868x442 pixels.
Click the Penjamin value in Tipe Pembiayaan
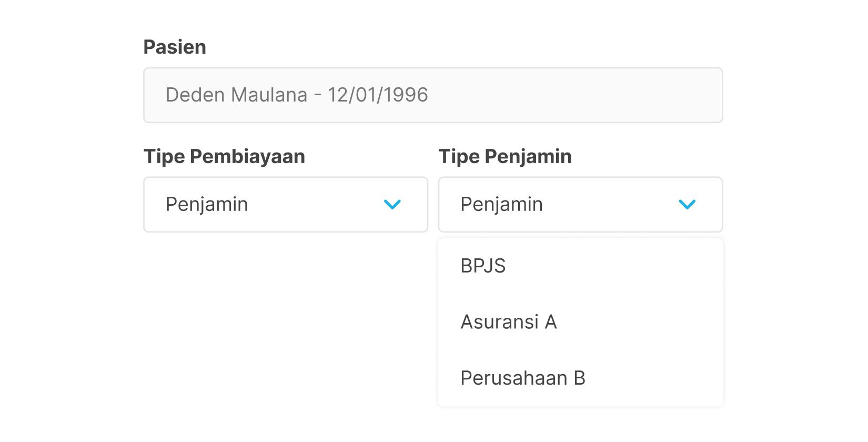click(207, 204)
